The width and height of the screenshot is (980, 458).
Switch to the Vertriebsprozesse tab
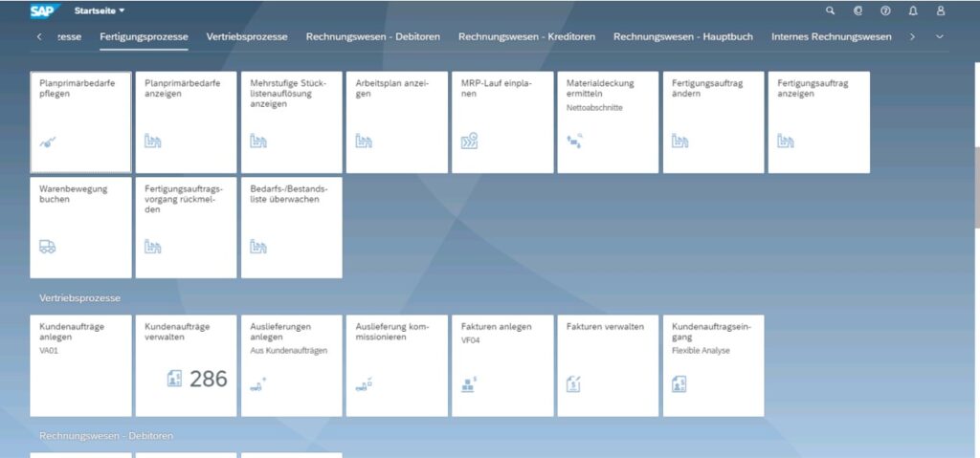pos(247,36)
